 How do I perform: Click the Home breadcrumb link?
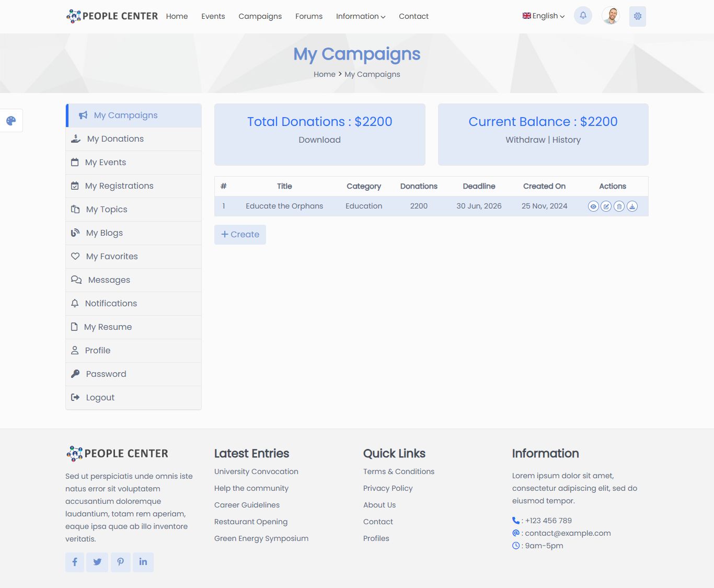(325, 74)
